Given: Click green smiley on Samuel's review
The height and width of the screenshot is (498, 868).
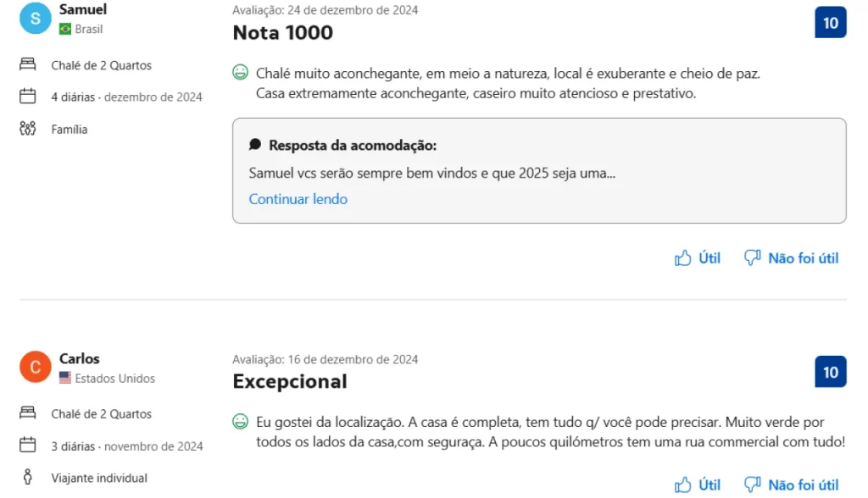Looking at the screenshot, I should coord(240,73).
